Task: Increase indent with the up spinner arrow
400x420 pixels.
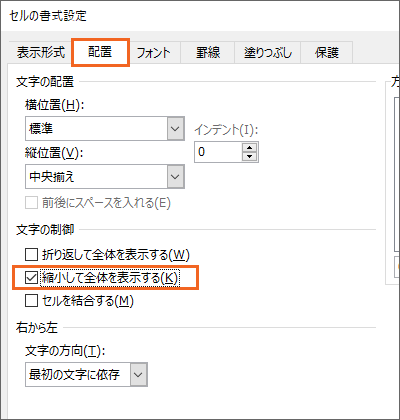Action: pyautogui.click(x=250, y=148)
